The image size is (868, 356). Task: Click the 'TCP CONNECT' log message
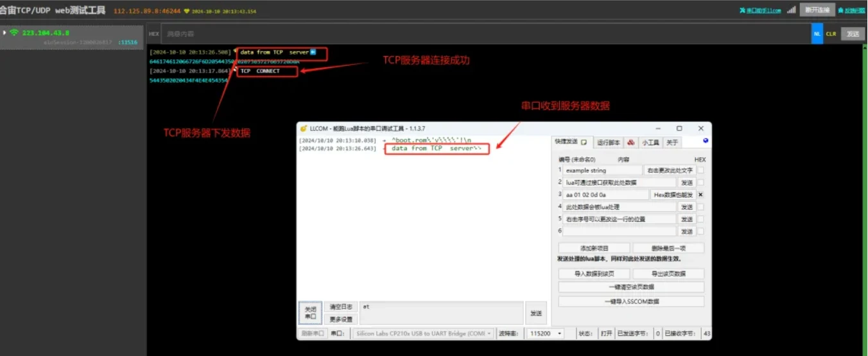coord(260,71)
